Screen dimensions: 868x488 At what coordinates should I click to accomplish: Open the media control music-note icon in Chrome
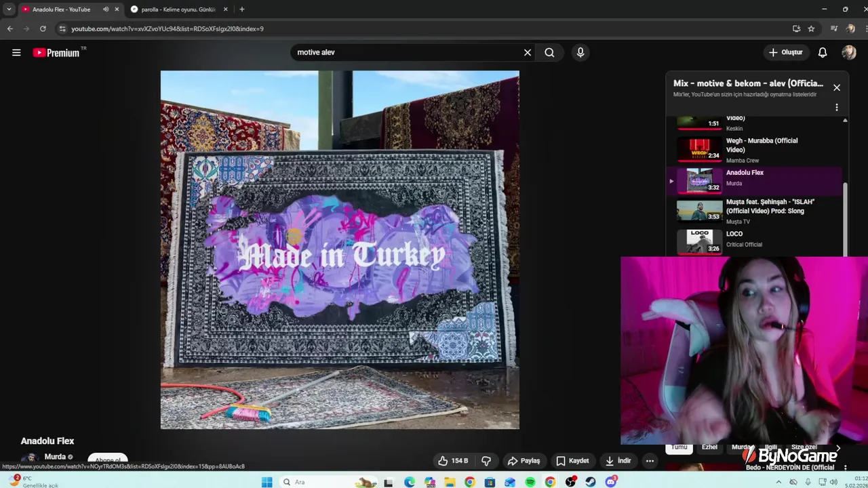click(x=834, y=28)
